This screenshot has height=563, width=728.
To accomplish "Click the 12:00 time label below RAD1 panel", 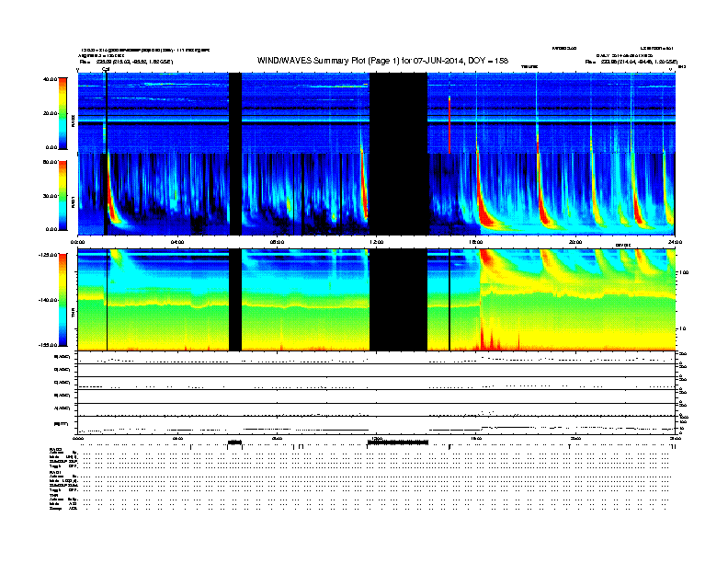I will coord(376,242).
